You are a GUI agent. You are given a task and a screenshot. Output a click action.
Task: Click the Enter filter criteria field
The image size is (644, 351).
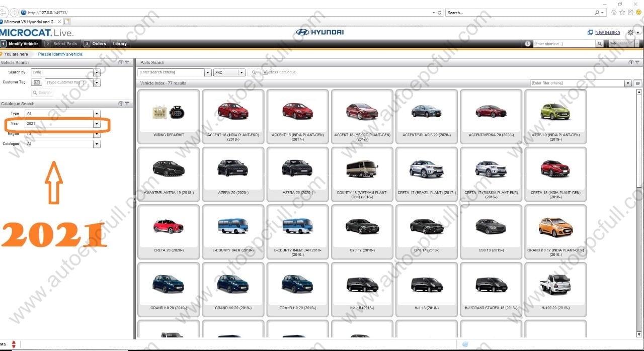point(578,83)
